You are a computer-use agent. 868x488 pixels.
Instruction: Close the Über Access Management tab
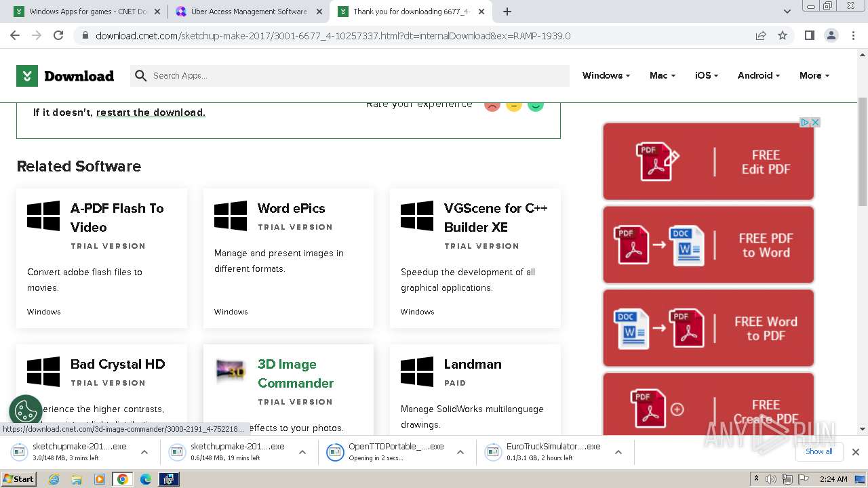point(319,12)
